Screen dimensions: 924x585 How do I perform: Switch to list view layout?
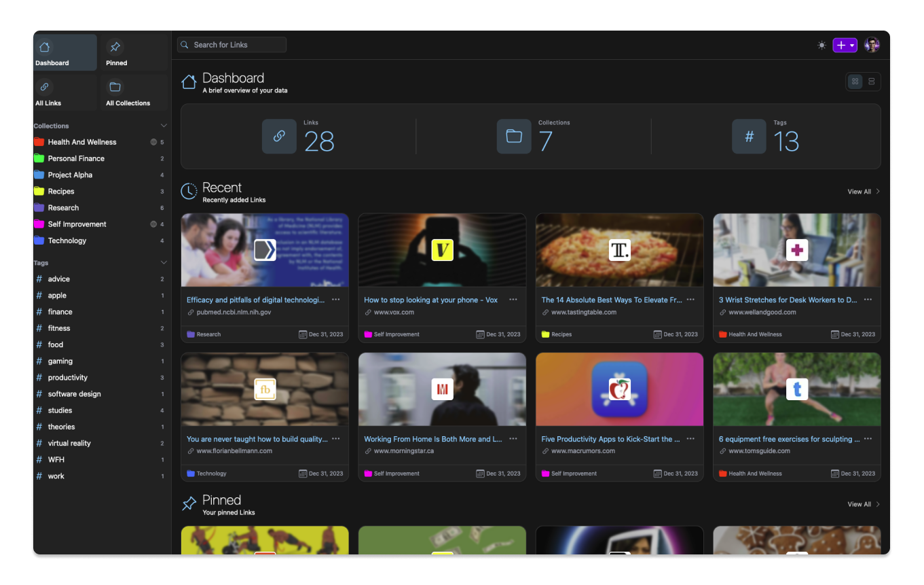click(872, 82)
